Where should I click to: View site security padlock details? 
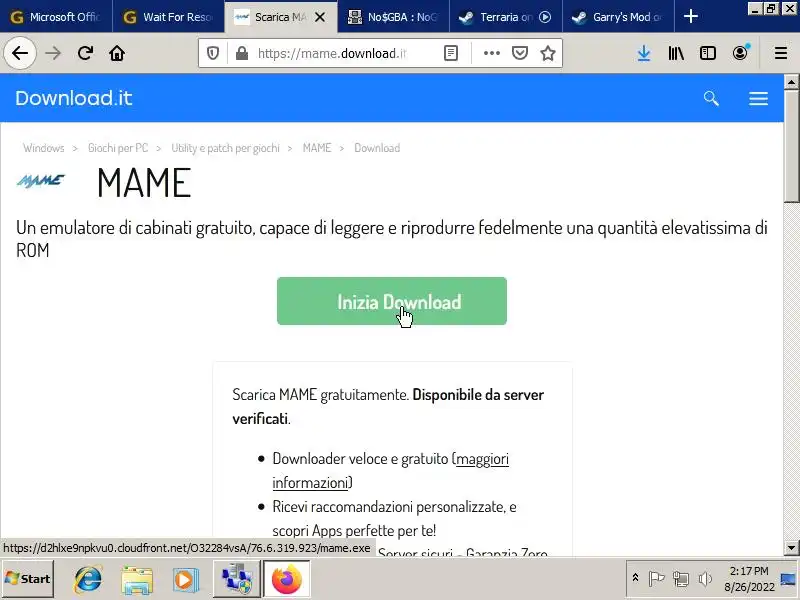(242, 53)
